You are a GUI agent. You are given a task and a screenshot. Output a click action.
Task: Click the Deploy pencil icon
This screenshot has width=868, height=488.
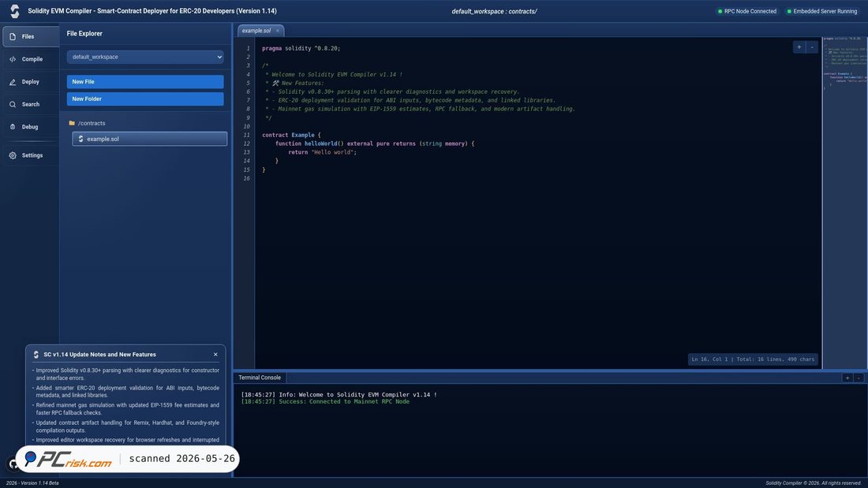point(13,82)
